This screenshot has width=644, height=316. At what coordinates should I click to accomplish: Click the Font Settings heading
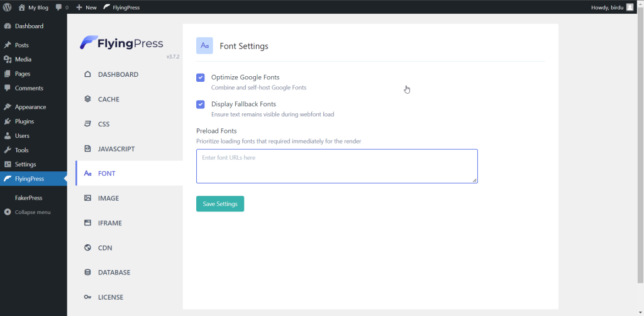[x=244, y=46]
